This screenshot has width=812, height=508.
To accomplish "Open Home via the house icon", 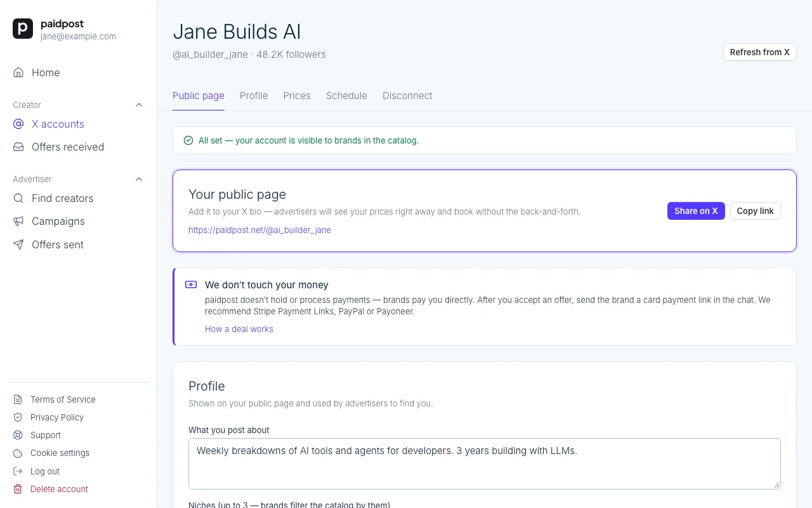I will pyautogui.click(x=18, y=72).
